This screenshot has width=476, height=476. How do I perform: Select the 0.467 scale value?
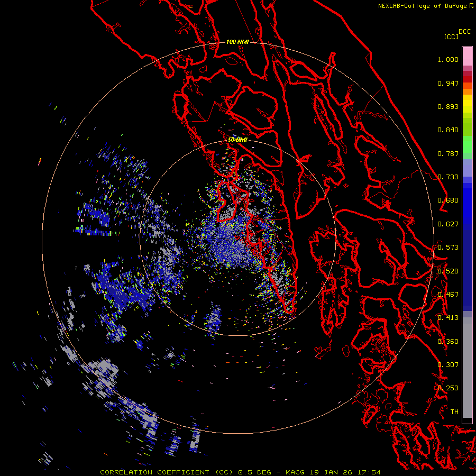pyautogui.click(x=448, y=295)
